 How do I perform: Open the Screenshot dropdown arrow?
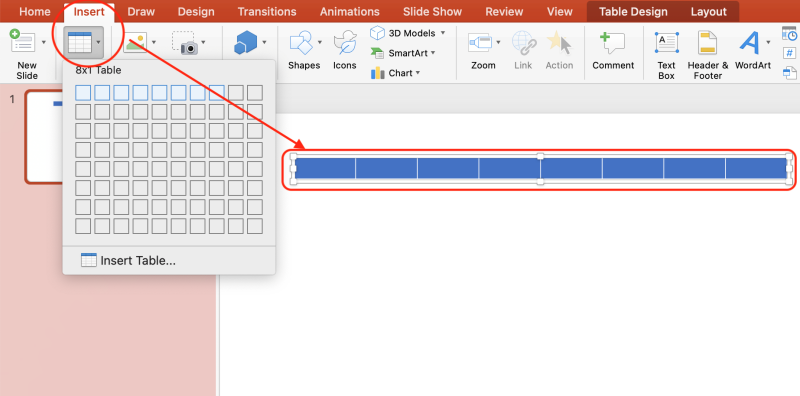click(204, 42)
